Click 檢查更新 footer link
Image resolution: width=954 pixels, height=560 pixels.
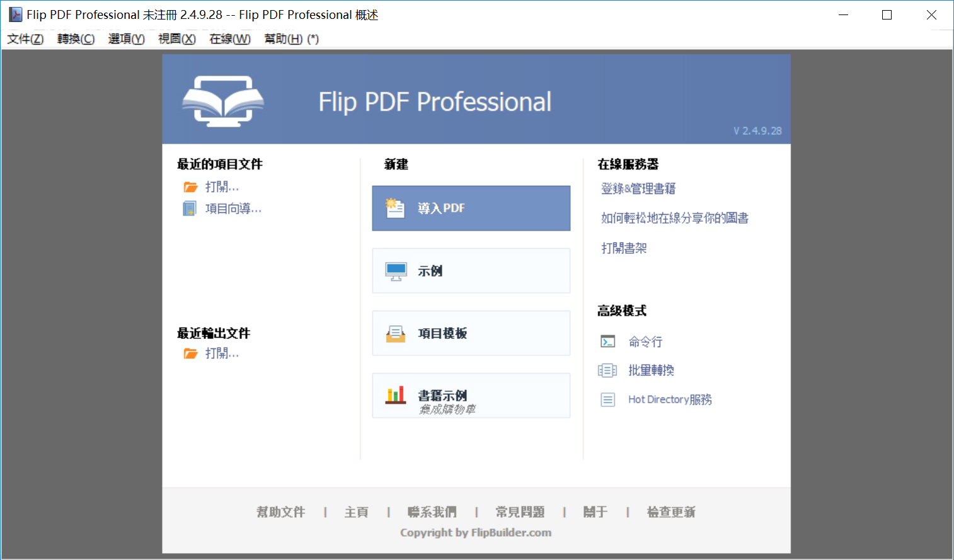click(671, 512)
